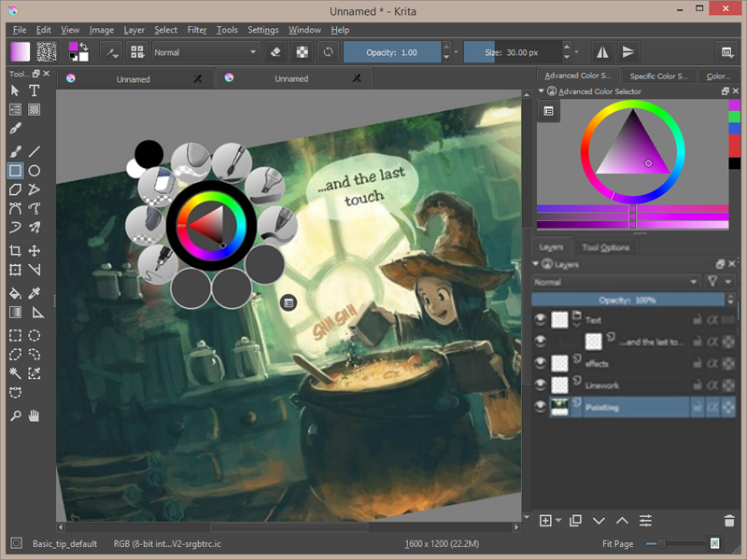Hide the Linework layer

point(540,385)
